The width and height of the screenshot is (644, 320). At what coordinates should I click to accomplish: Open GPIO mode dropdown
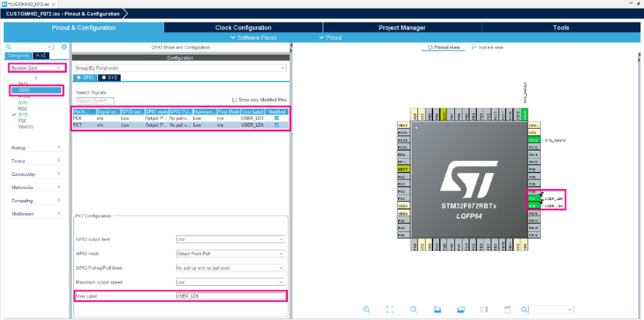tap(230, 253)
